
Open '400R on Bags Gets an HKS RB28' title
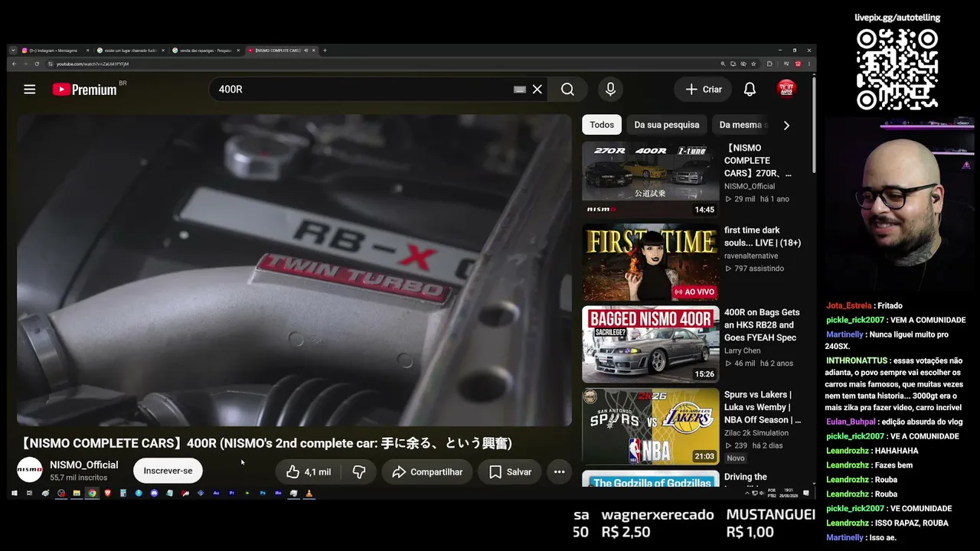[762, 325]
